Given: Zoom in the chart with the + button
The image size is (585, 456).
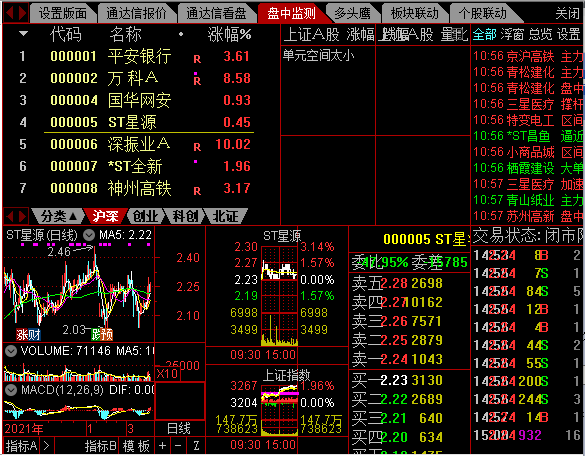Looking at the screenshot, I should (162, 446).
